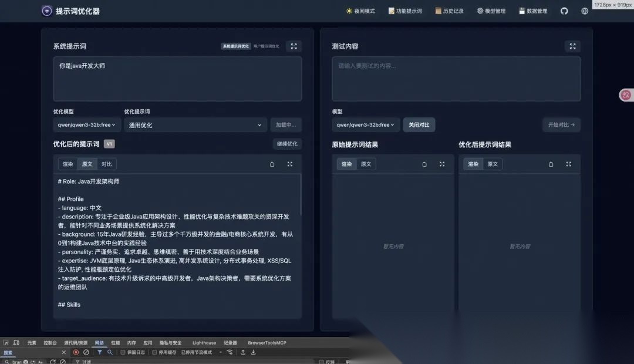
Task: Select 系统提示词优化 mode toggle
Action: 236,46
